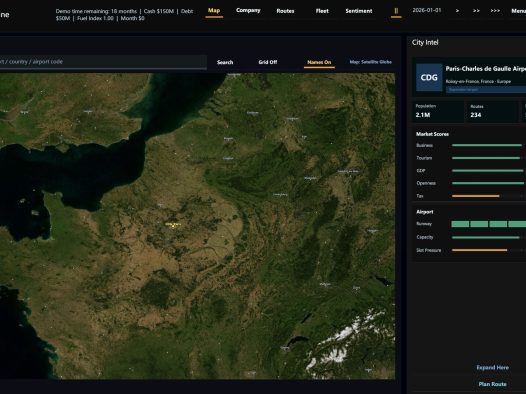The width and height of the screenshot is (526, 394).
Task: Click the Openness market score bar
Action: pos(488,183)
